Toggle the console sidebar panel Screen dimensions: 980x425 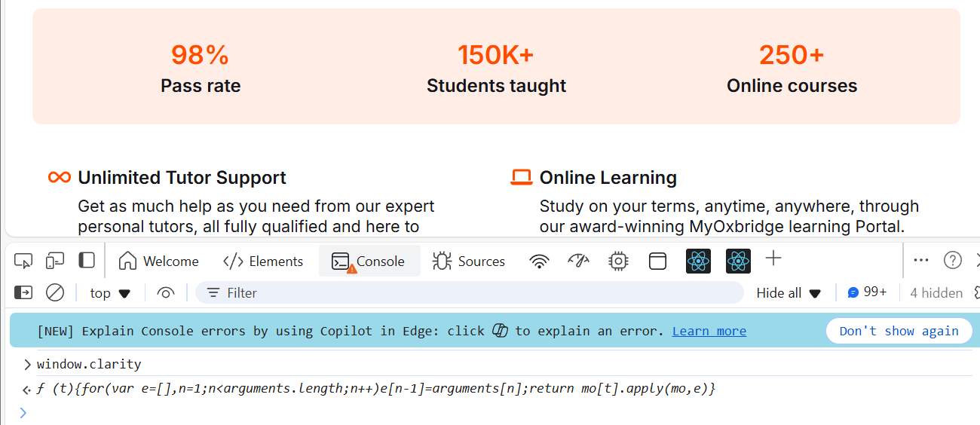pyautogui.click(x=23, y=292)
